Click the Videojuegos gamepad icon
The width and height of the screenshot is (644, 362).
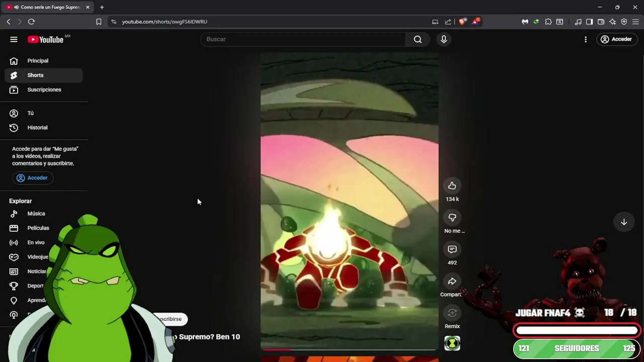coord(14,257)
